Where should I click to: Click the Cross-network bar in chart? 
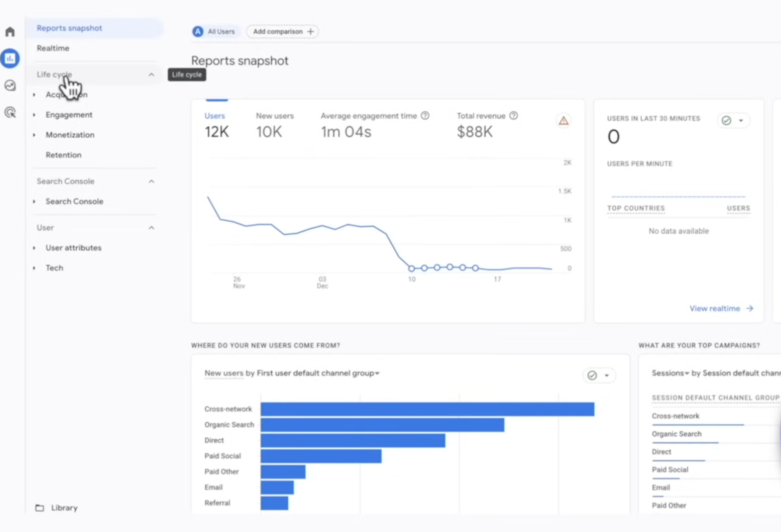[x=427, y=409]
